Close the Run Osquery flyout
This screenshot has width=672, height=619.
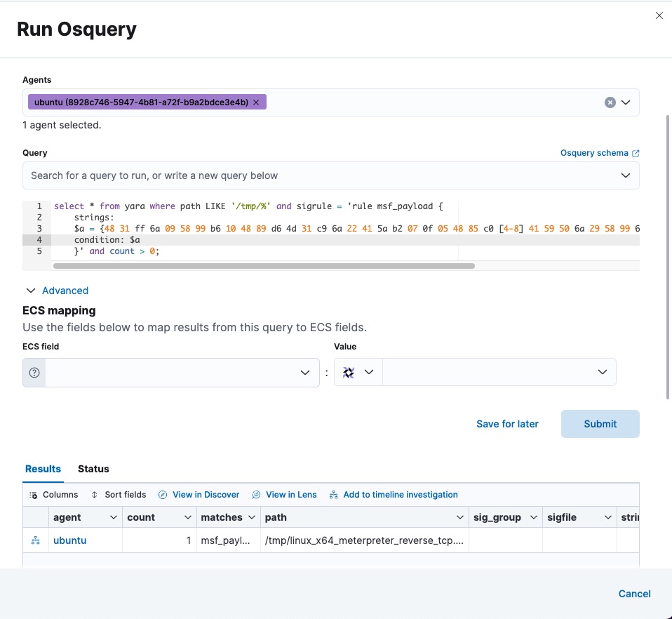659,15
